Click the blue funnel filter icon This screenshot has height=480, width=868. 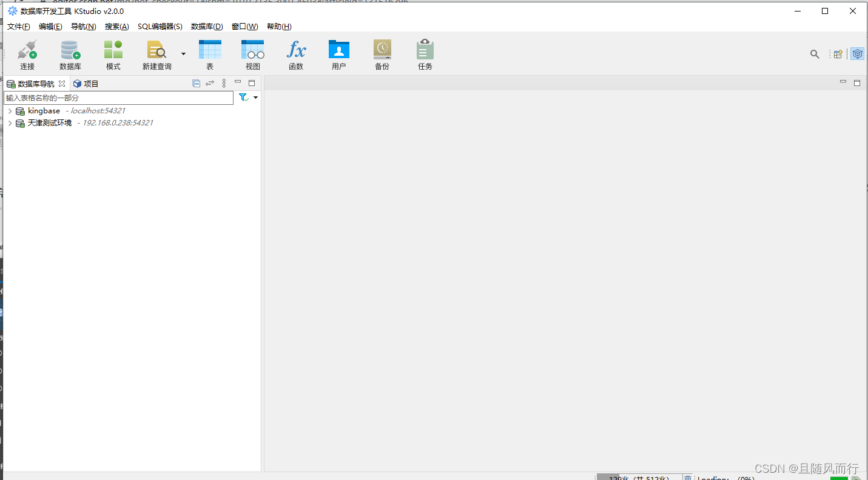[243, 98]
